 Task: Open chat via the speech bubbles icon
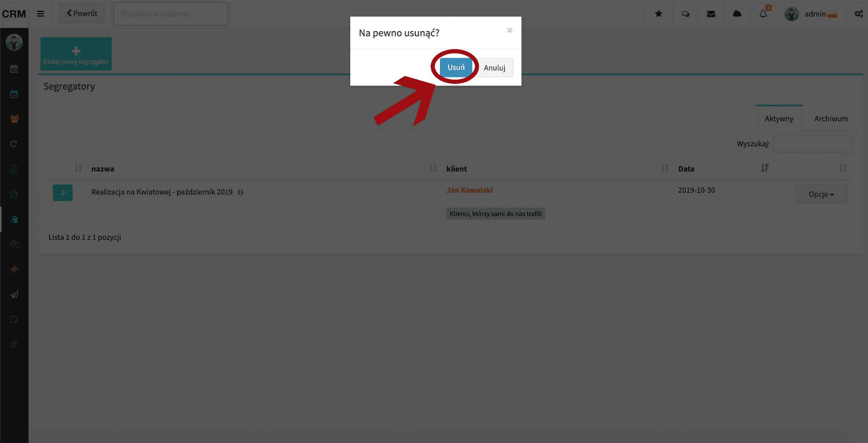[x=685, y=14]
